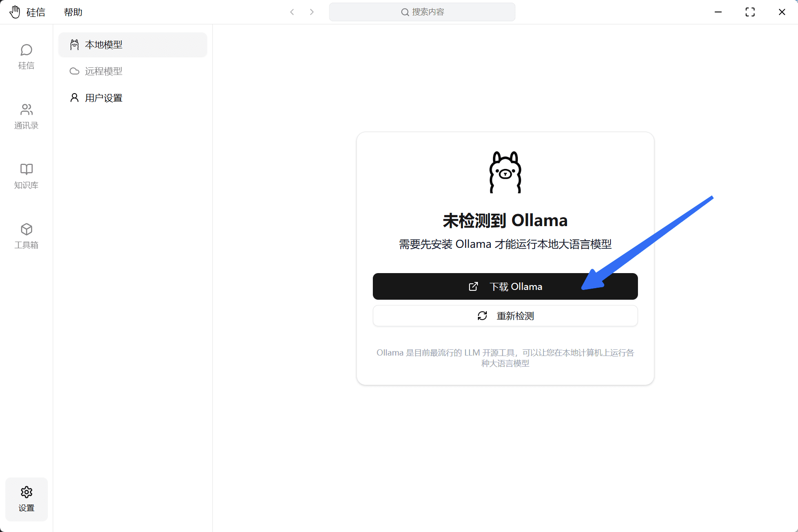Click the text 需要先安装 Ollama 才能运行本地大语言模型
Viewport: 798px width, 532px height.
[x=505, y=244]
